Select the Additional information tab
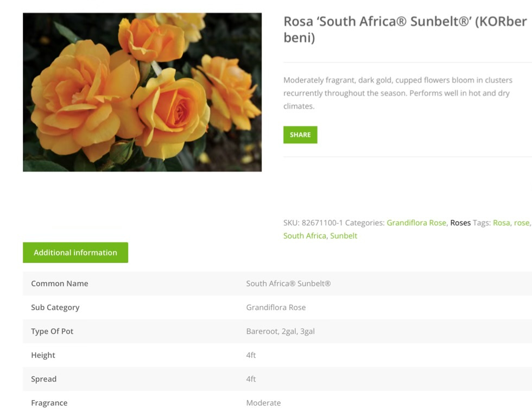Image resolution: width=532 pixels, height=419 pixels. [x=75, y=253]
